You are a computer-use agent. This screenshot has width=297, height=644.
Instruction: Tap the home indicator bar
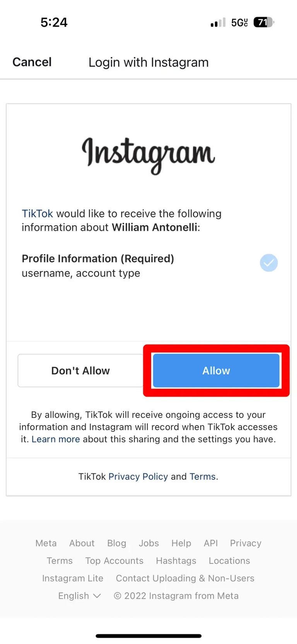point(148,636)
